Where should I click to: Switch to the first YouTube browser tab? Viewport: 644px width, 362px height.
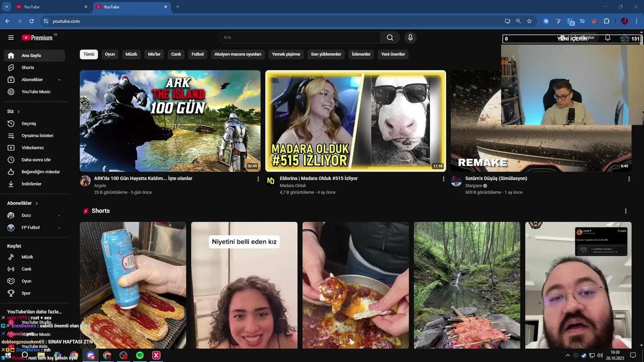(x=51, y=7)
